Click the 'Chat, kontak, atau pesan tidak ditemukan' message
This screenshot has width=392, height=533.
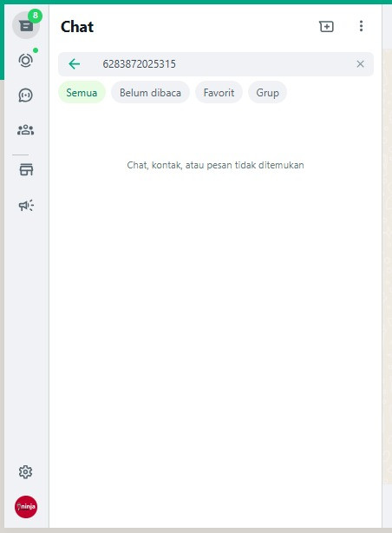point(215,165)
